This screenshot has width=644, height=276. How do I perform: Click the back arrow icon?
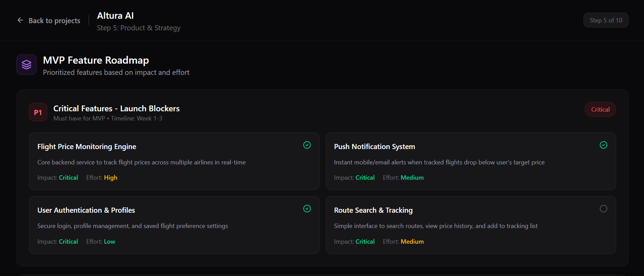pos(20,20)
